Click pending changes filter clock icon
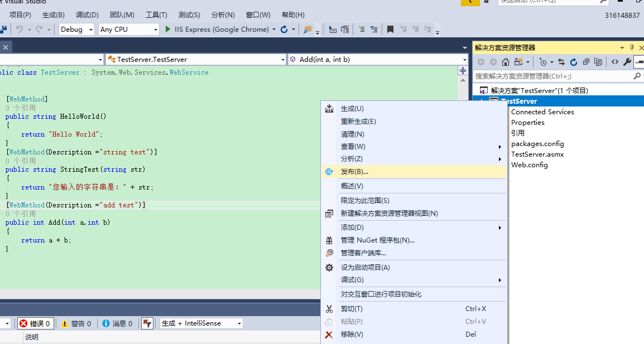This screenshot has width=644, height=344. 543,62
